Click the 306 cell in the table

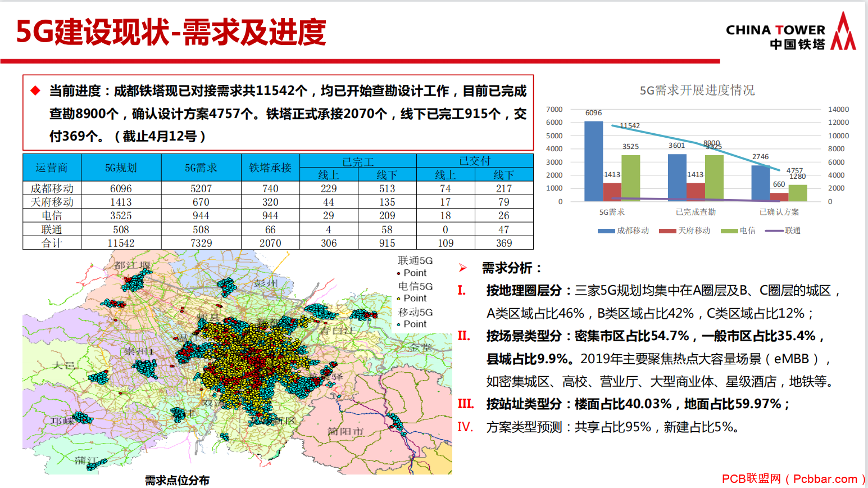click(329, 243)
